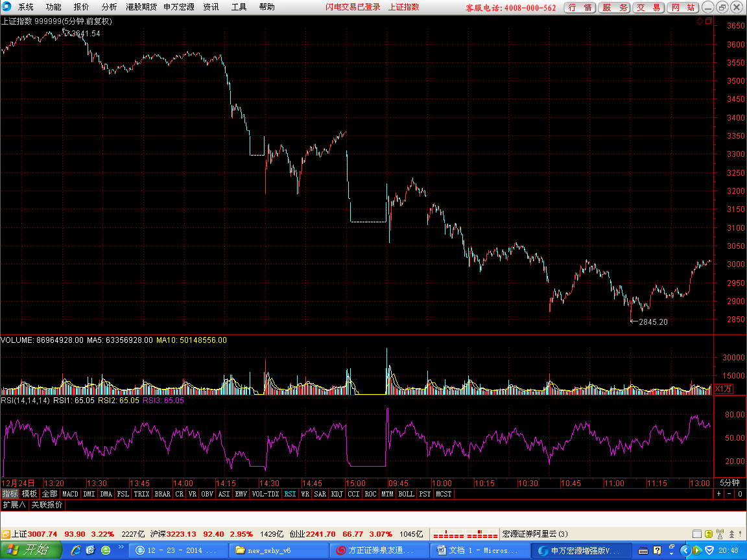747x560 pixels.
Task: Click the 网站 button in title bar
Action: [x=683, y=7]
